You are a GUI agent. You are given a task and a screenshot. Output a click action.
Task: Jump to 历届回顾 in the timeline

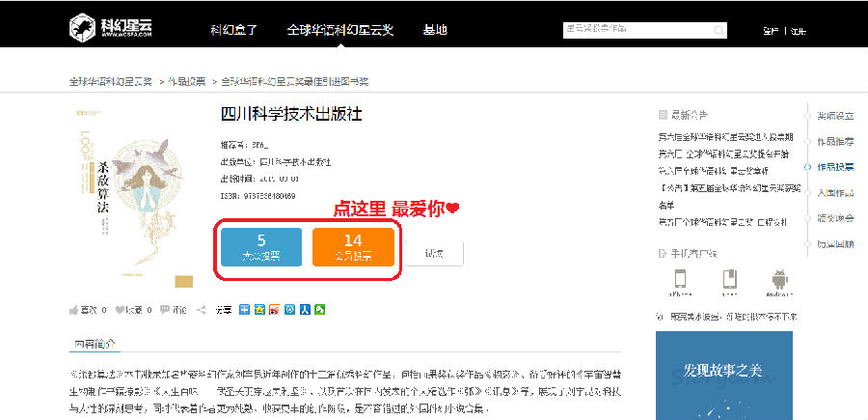835,243
